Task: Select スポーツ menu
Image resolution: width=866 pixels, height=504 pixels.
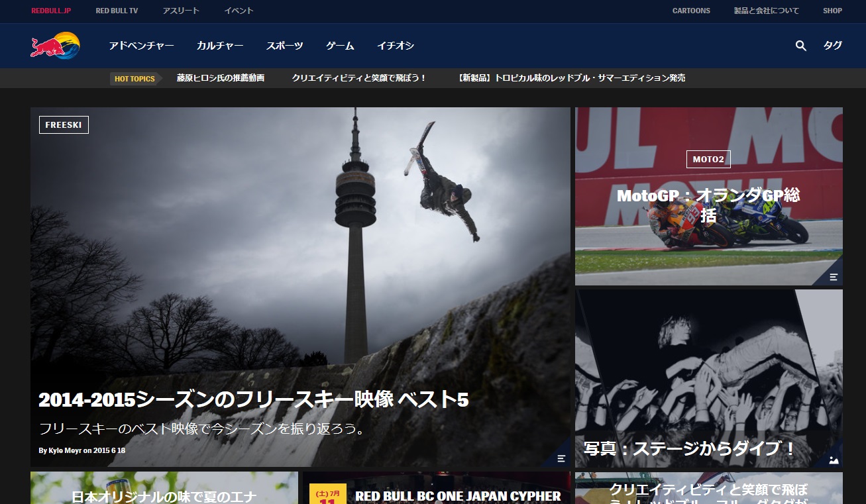Action: click(285, 46)
